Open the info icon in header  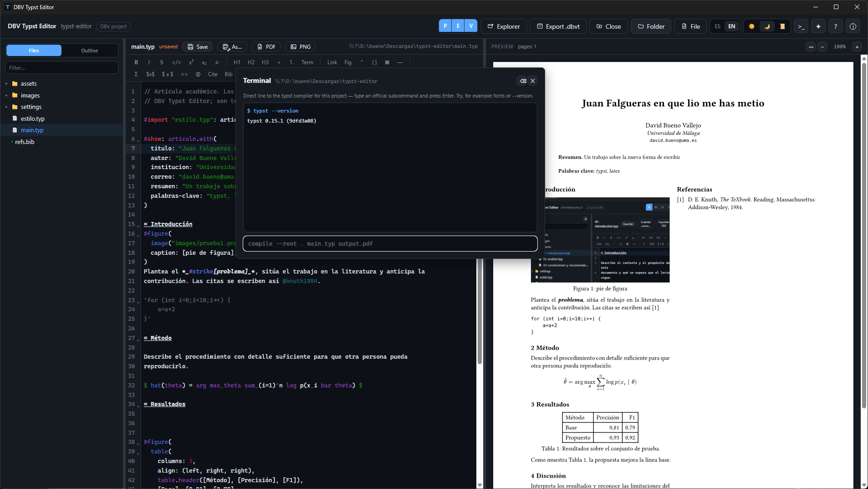(x=853, y=26)
